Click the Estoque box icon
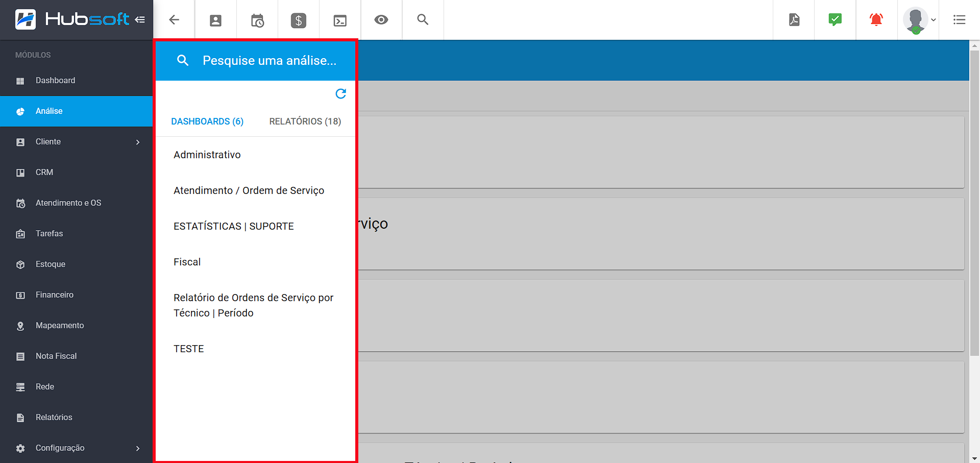 pyautogui.click(x=20, y=265)
